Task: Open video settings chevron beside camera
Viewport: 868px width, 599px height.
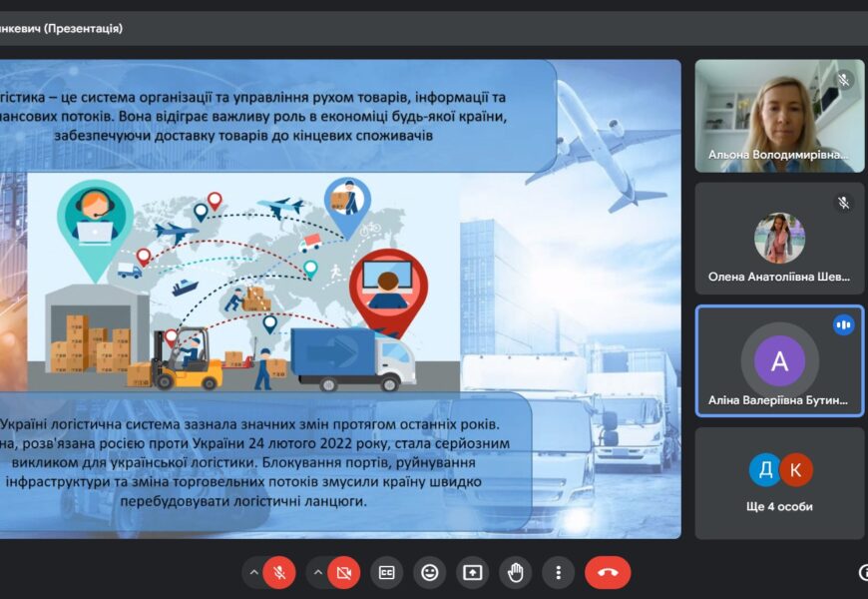Action: coord(318,572)
